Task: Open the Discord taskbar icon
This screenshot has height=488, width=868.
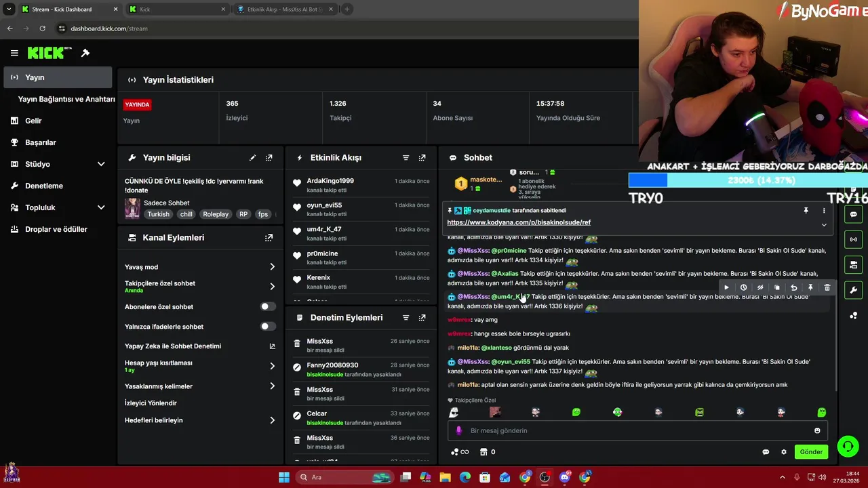Action: 565,477
